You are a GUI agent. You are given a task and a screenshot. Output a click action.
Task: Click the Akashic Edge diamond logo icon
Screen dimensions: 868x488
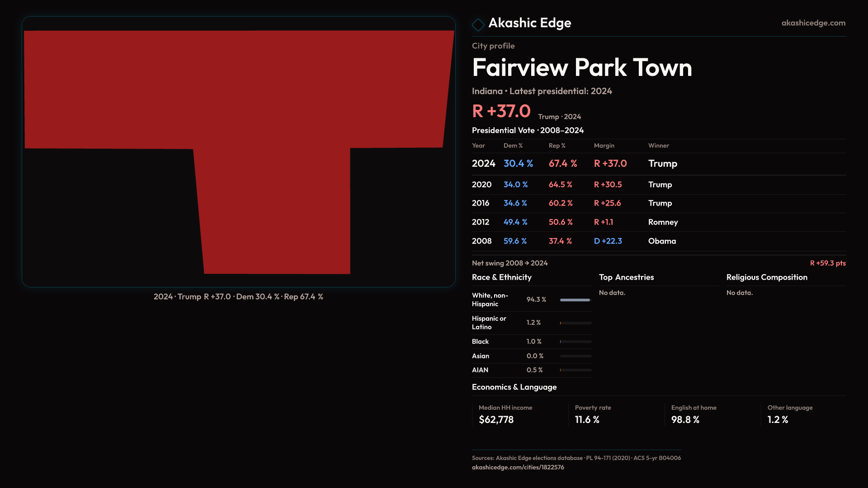coord(478,24)
